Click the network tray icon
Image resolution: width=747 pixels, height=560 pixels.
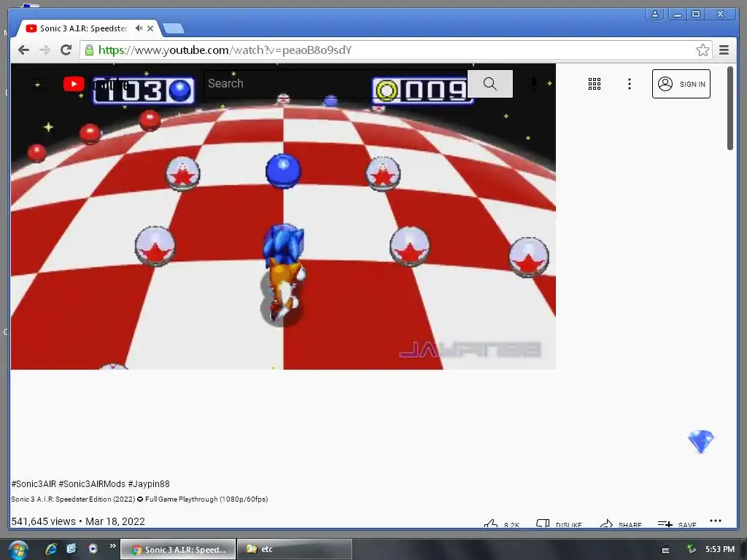point(691,550)
